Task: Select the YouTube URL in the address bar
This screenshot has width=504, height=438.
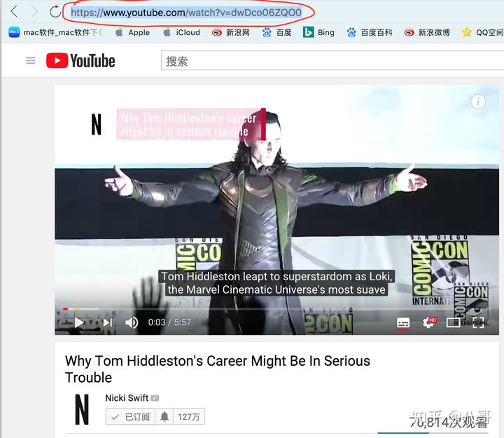Action: [x=186, y=13]
